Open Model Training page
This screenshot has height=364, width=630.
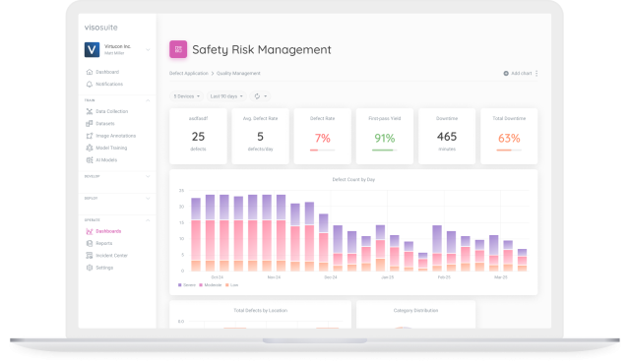tap(111, 148)
